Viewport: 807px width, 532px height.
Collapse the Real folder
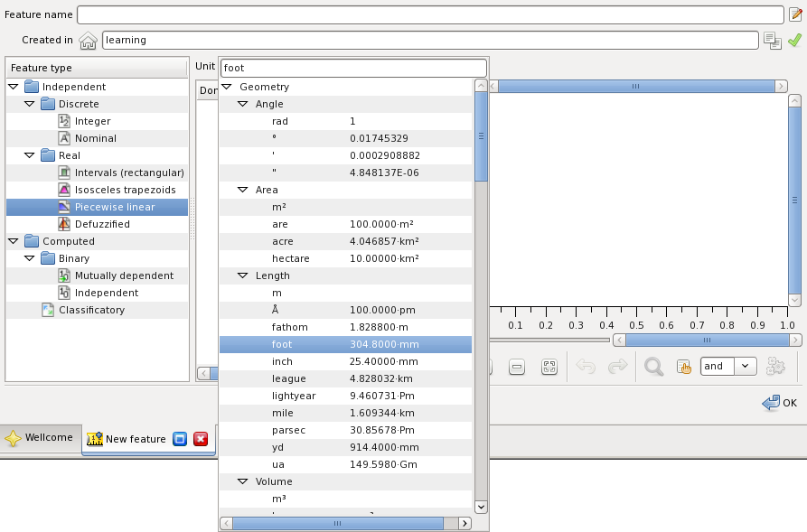(30, 155)
